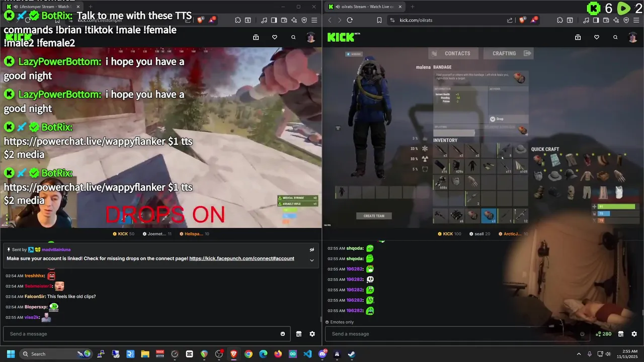
Task: Focus the oilrats chat message box
Action: 458,334
